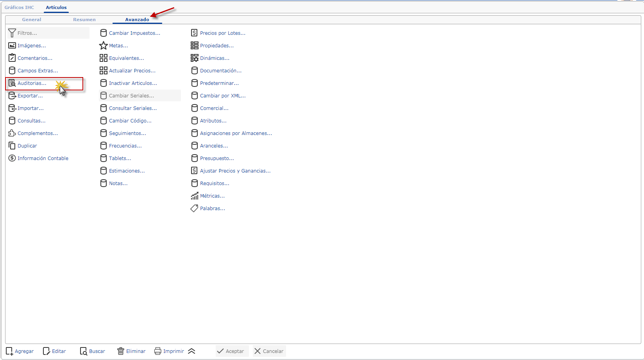Click the Complementos puzzle piece icon
Image resolution: width=644 pixels, height=360 pixels.
pyautogui.click(x=12, y=133)
